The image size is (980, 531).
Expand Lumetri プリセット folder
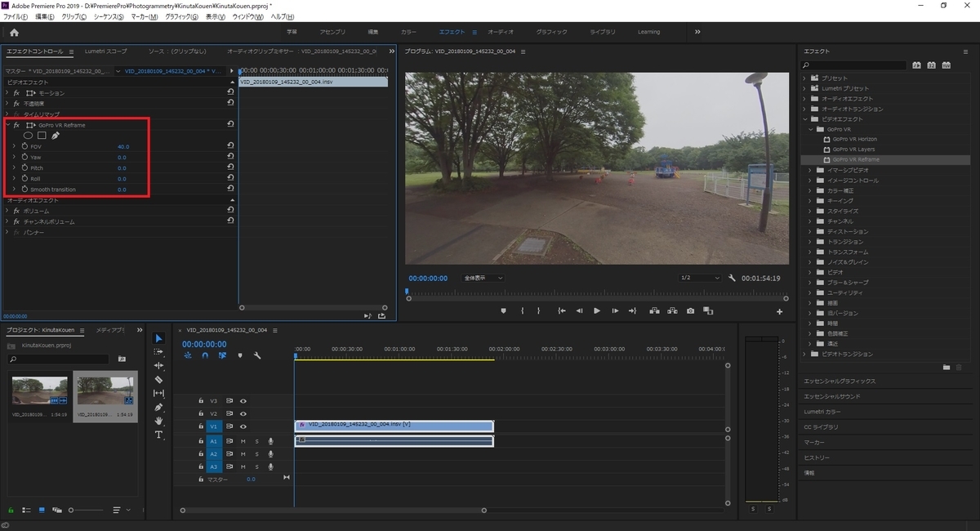[x=804, y=88]
